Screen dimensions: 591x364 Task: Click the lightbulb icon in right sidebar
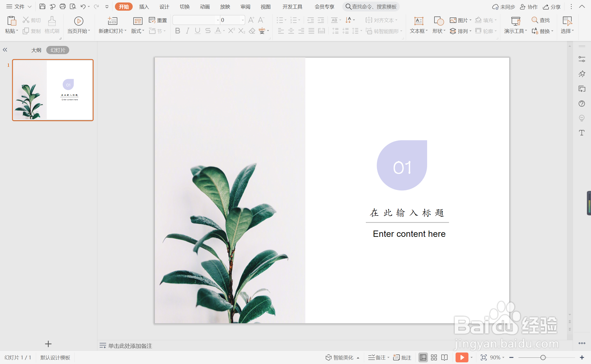click(x=582, y=118)
